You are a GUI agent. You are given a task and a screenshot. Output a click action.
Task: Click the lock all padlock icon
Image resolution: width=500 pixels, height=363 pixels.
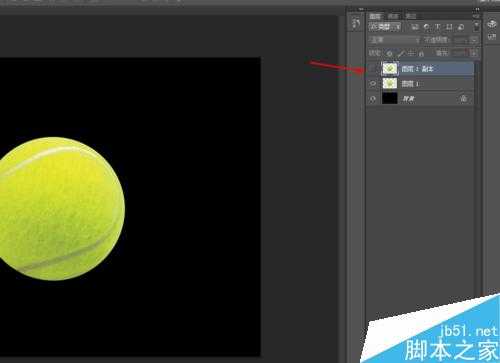coord(422,53)
